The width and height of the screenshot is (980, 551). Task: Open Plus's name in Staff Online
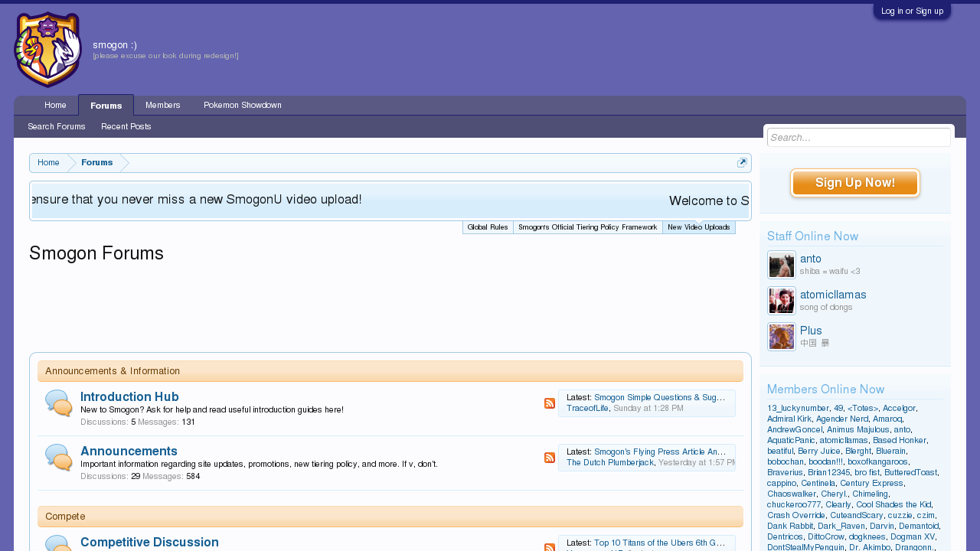(x=811, y=331)
